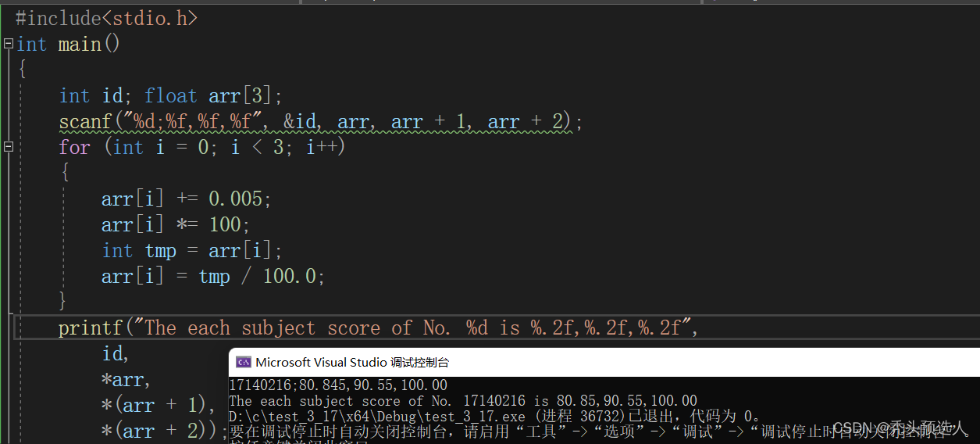Click the scanf statement line
Screen dimensions: 980x444
(x=321, y=122)
